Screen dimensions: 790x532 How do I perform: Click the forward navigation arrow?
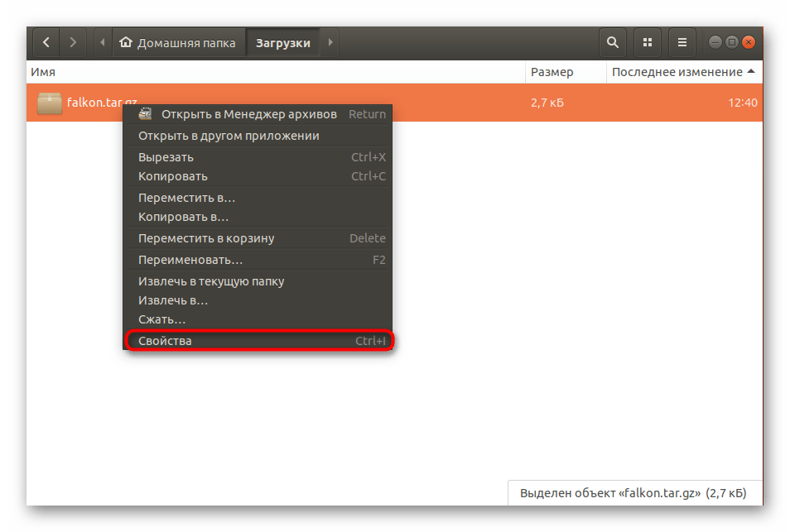pos(74,42)
